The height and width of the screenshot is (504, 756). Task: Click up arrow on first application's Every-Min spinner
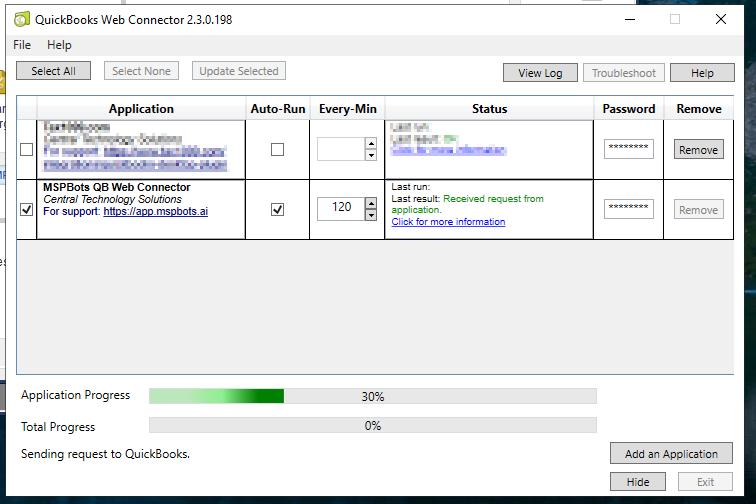pos(371,143)
